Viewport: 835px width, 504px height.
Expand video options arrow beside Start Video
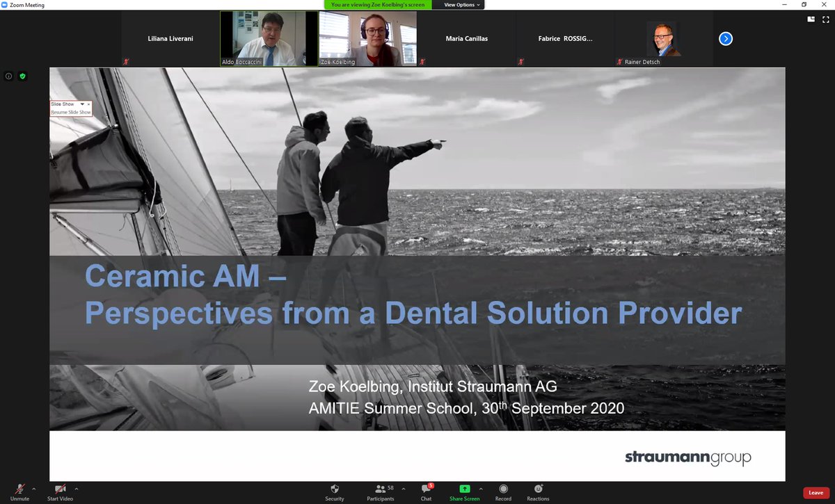(x=76, y=488)
